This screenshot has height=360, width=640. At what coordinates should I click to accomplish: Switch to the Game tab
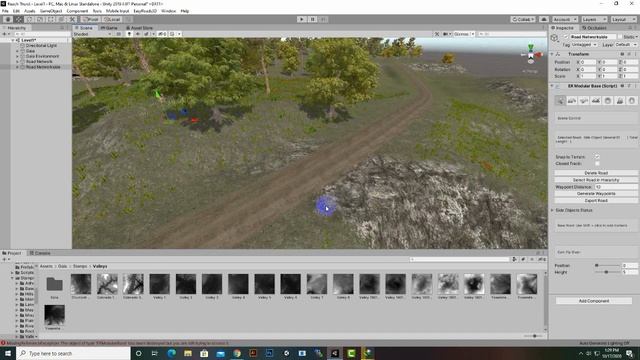point(109,28)
